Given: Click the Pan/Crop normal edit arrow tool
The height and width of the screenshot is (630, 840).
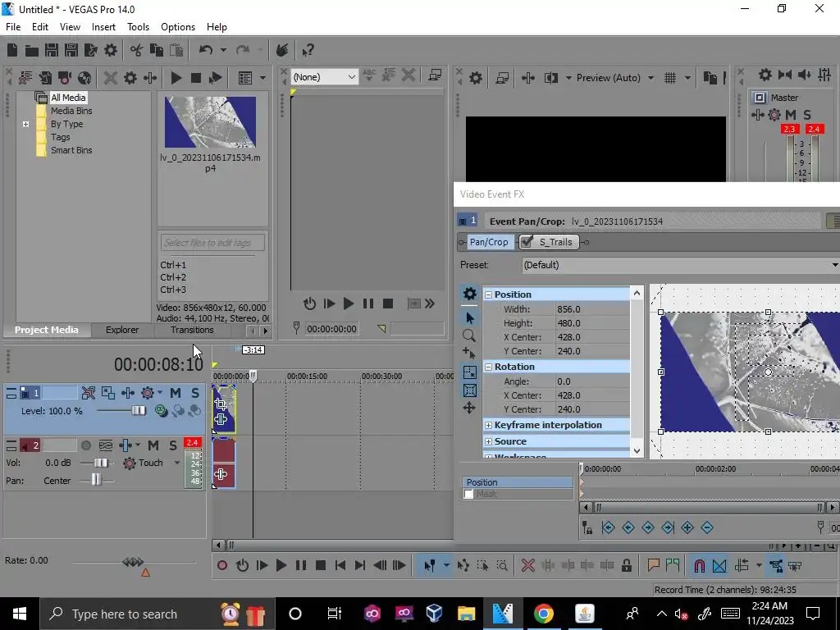Looking at the screenshot, I should coord(469,317).
